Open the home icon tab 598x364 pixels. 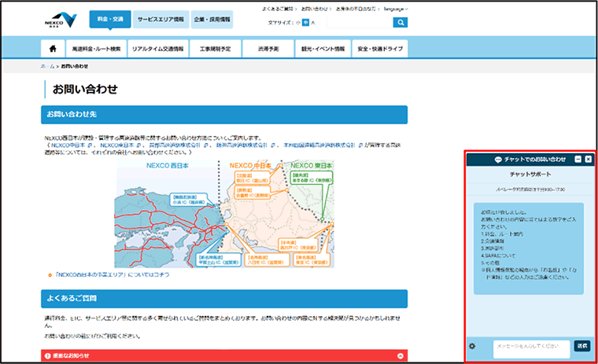click(53, 49)
